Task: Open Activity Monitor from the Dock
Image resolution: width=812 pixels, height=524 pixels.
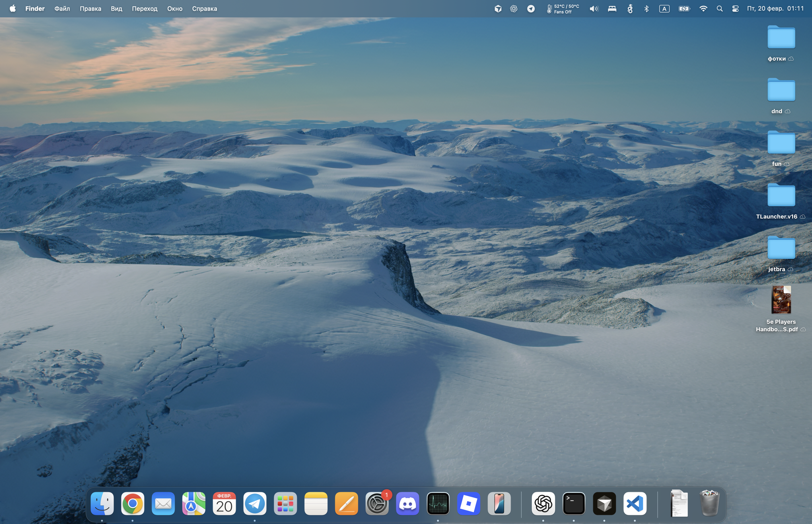Action: tap(438, 503)
